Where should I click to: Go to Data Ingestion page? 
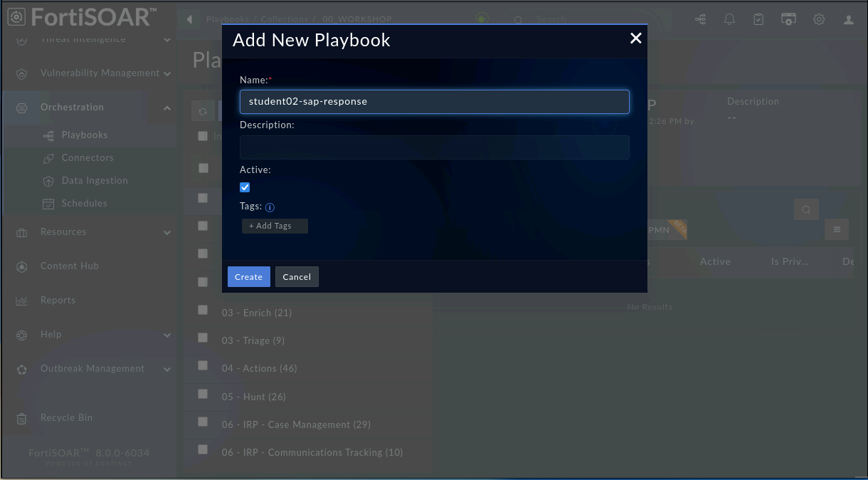(95, 180)
